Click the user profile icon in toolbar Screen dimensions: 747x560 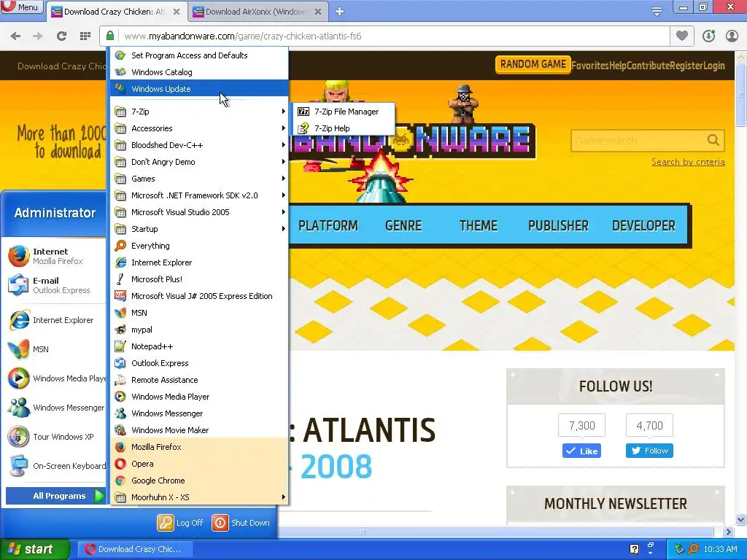pyautogui.click(x=732, y=36)
